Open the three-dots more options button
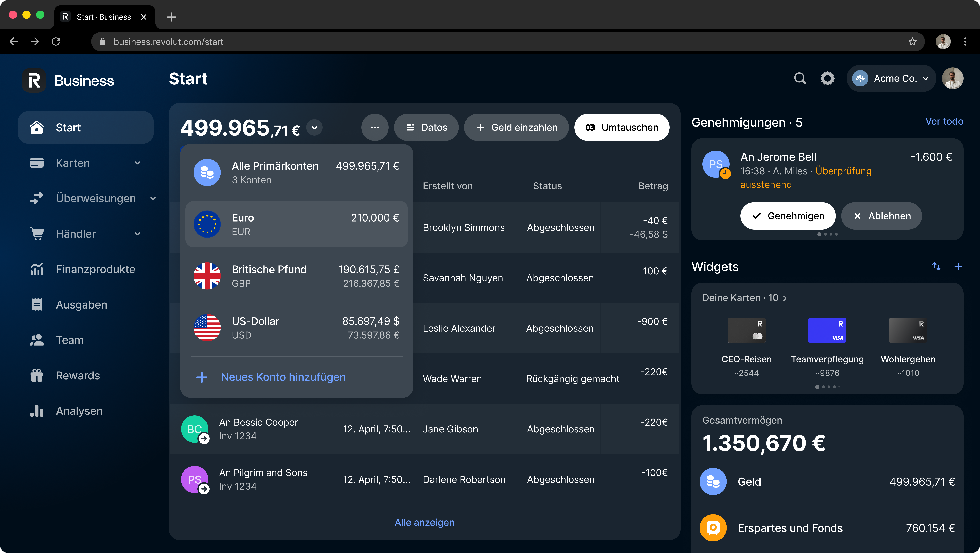The image size is (980, 553). [x=375, y=128]
